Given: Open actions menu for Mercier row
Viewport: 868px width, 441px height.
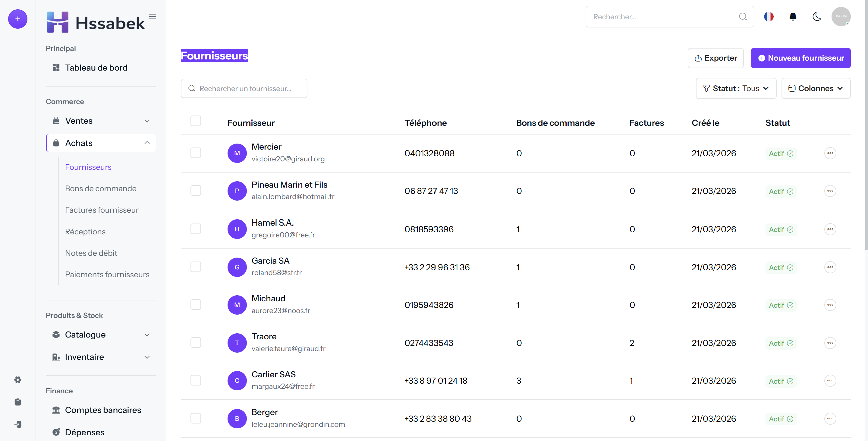Looking at the screenshot, I should click(x=830, y=153).
